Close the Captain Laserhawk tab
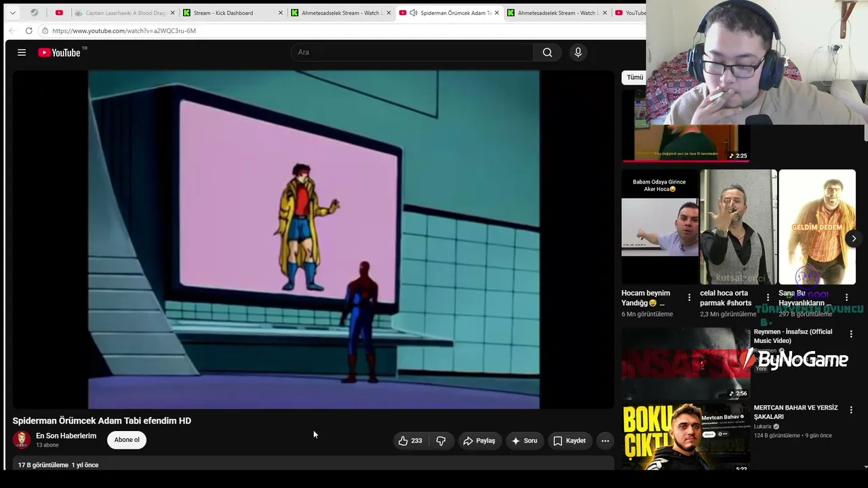 click(x=172, y=13)
